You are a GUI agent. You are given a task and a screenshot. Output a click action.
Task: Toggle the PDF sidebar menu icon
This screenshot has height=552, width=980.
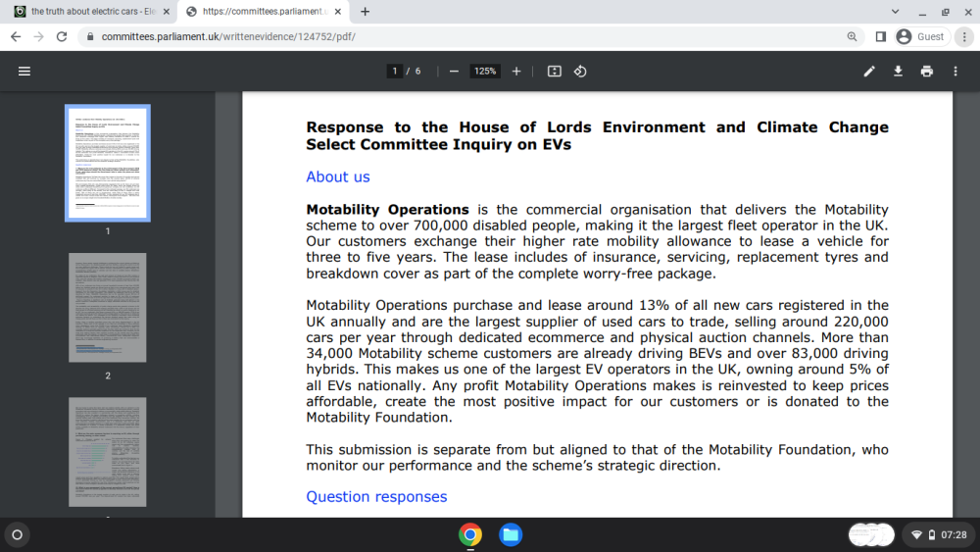(x=24, y=72)
